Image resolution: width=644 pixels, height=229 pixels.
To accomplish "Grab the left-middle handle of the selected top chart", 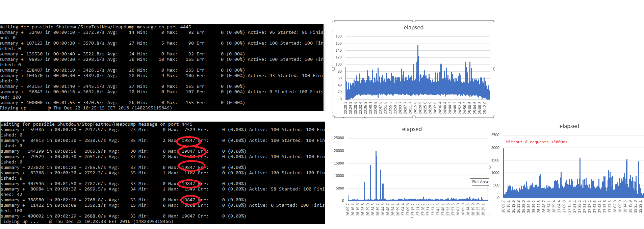I will tap(333, 69).
